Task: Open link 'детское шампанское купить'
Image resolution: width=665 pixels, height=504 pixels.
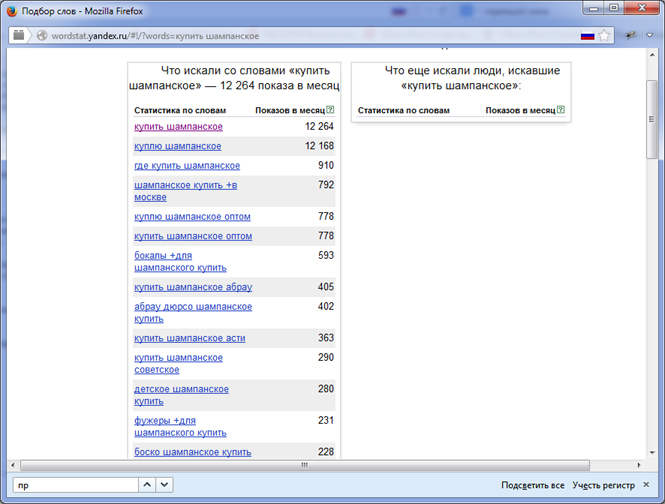Action: point(181,395)
